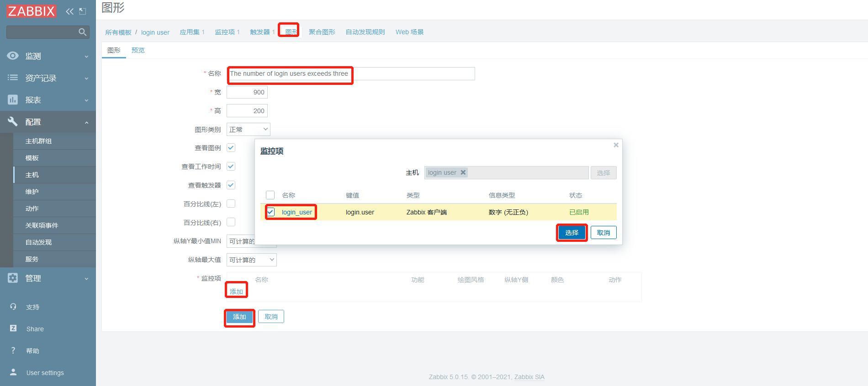Click the 高 height input field

247,111
